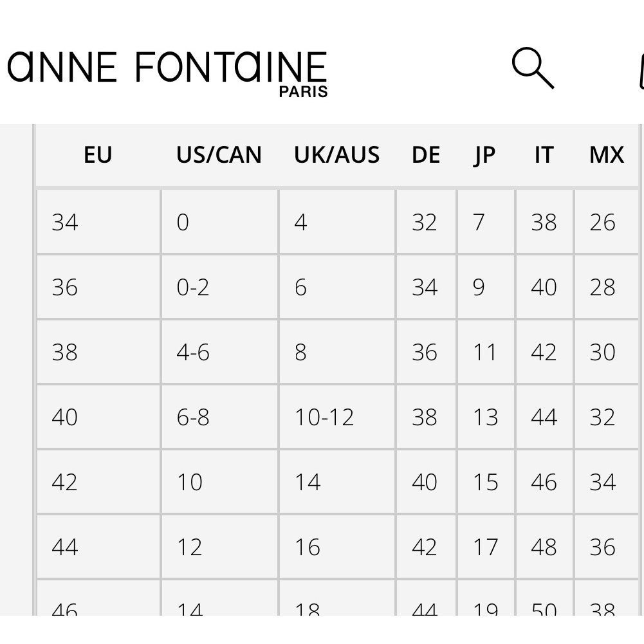
Task: Select the EU column header
Action: tap(98, 155)
